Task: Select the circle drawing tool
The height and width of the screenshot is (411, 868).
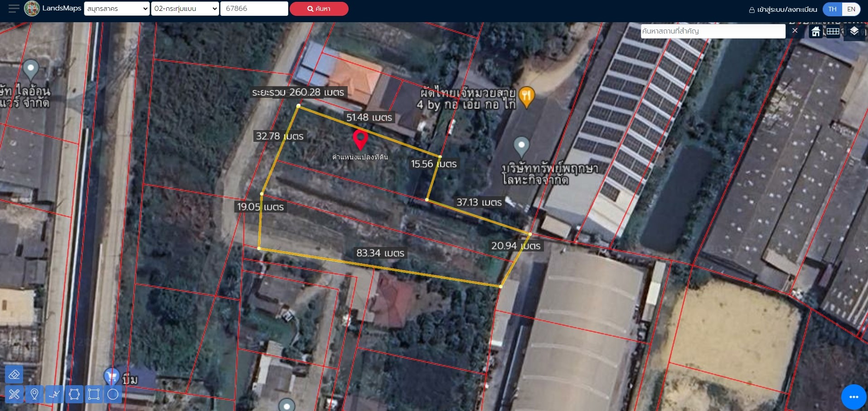Action: 113,394
